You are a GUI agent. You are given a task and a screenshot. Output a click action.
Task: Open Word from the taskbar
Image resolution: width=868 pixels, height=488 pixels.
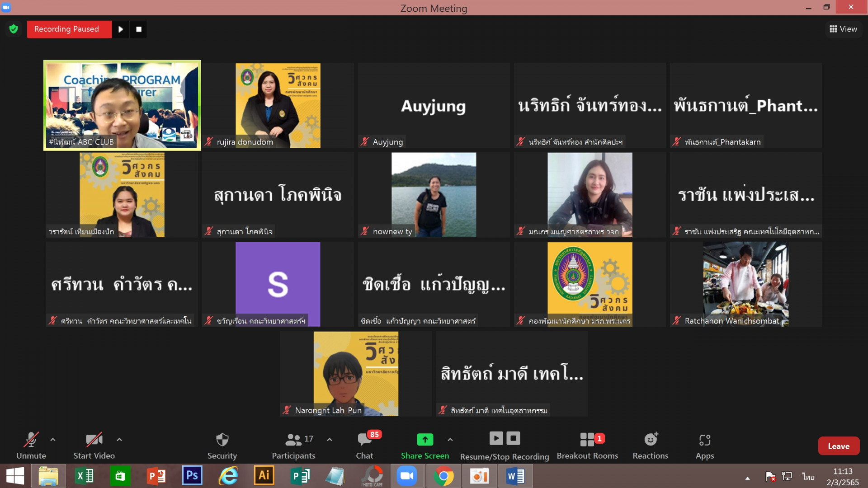(x=515, y=476)
